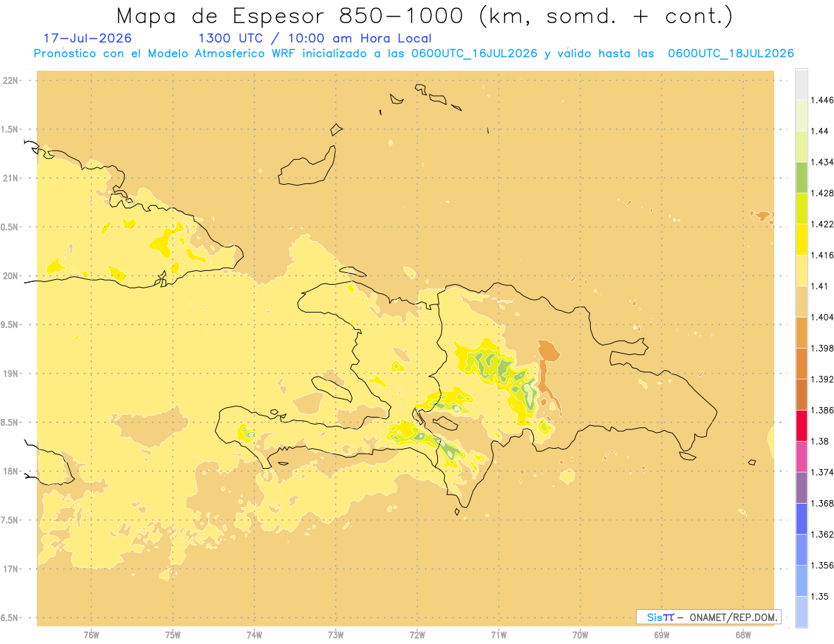Click the latitude label '21N'
The image size is (834, 644).
pos(10,178)
